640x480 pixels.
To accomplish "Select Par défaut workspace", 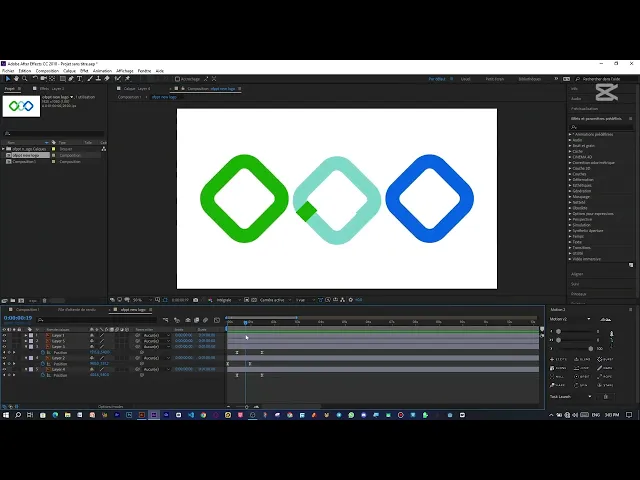I will click(x=437, y=79).
